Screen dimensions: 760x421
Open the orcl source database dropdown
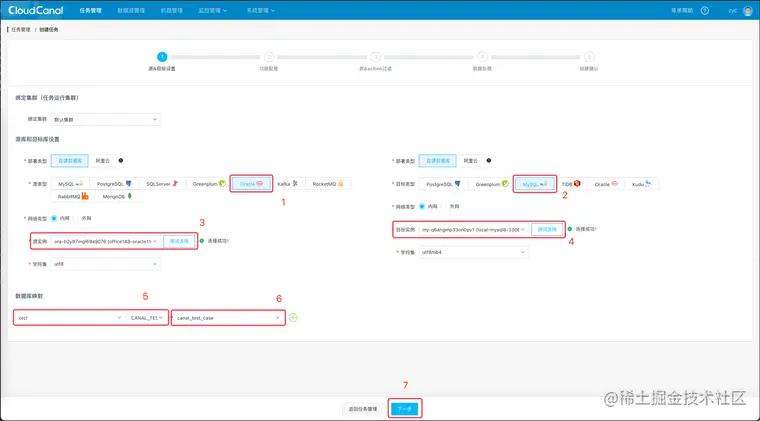point(69,318)
